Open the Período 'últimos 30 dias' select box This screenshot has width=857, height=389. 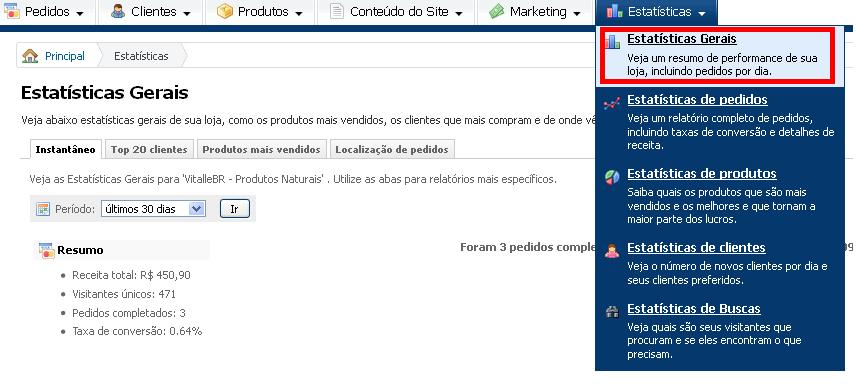[x=153, y=209]
